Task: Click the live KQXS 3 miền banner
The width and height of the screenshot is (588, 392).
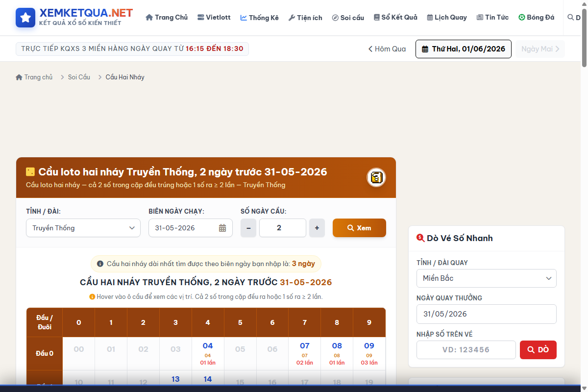Action: 132,49
